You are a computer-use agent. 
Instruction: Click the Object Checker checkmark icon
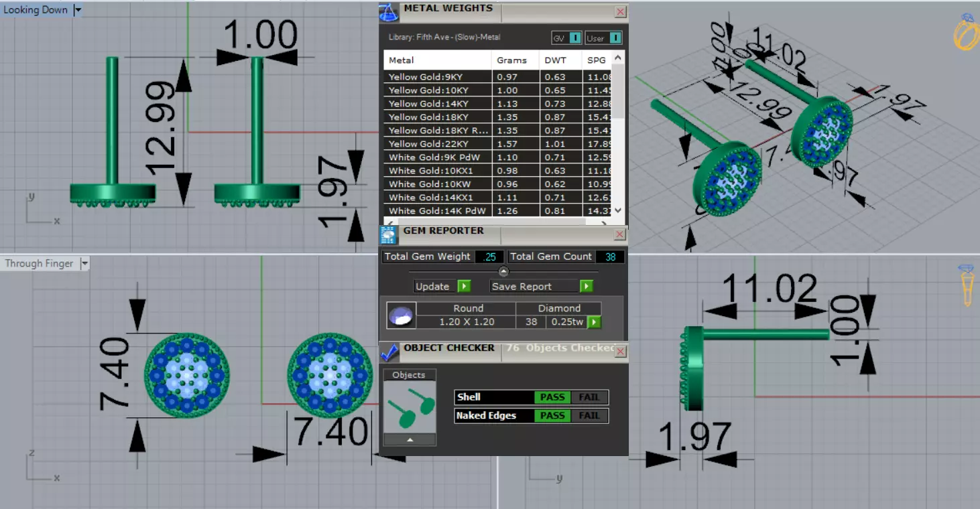coord(389,352)
